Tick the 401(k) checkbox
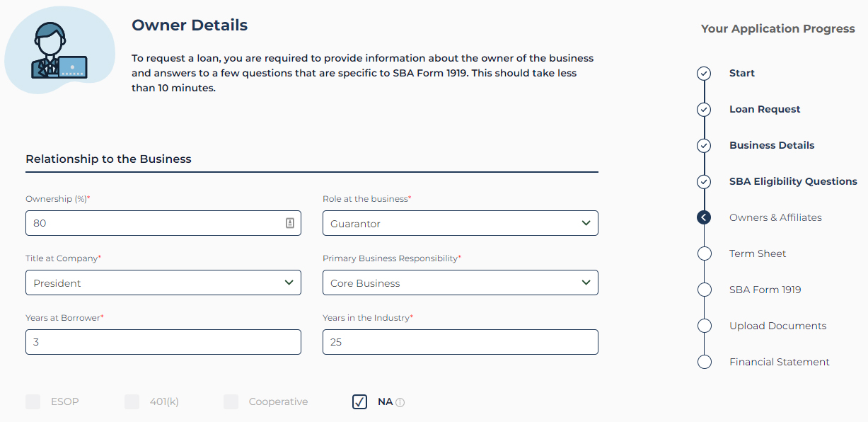Viewport: 868px width, 422px height. point(132,402)
